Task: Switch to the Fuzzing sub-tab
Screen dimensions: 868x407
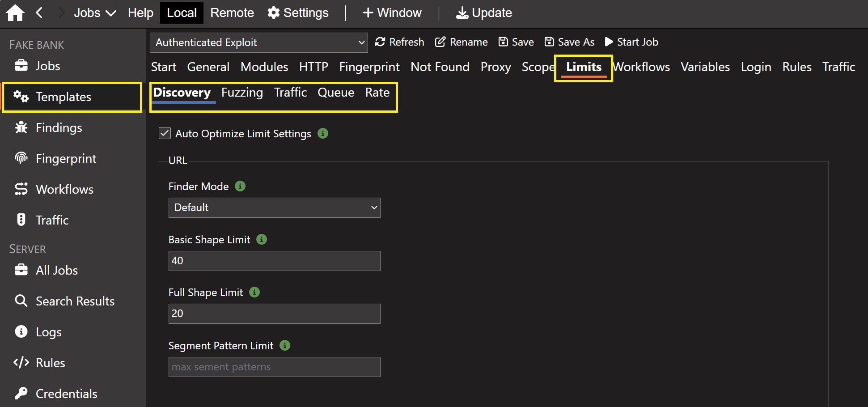Action: point(242,93)
